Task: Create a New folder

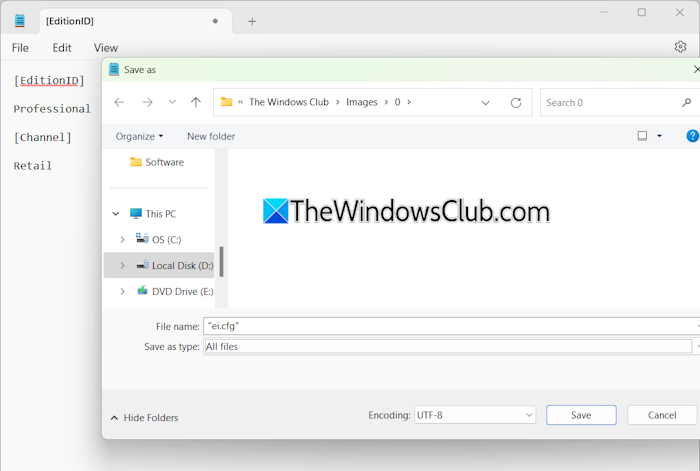Action: coord(211,136)
